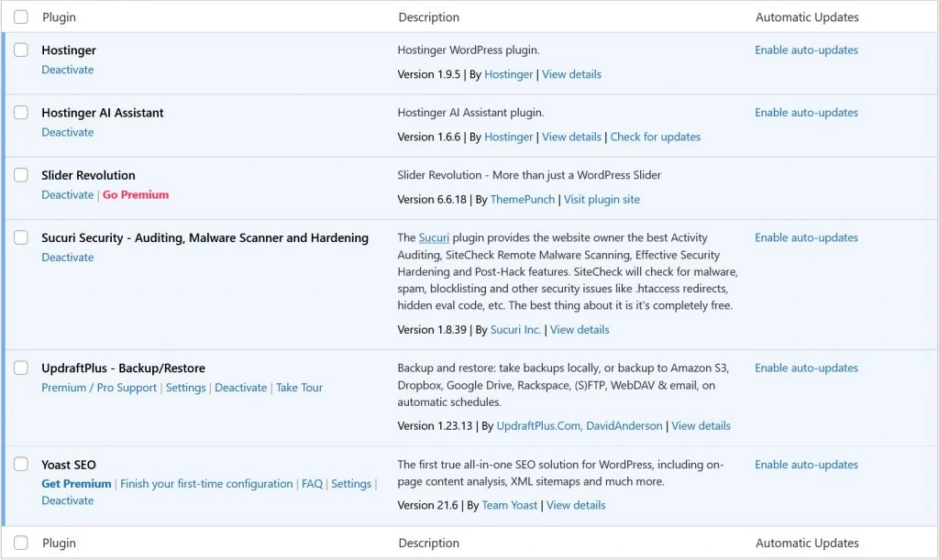Open Check for updates for Hostinger AI Assistant

(x=655, y=136)
